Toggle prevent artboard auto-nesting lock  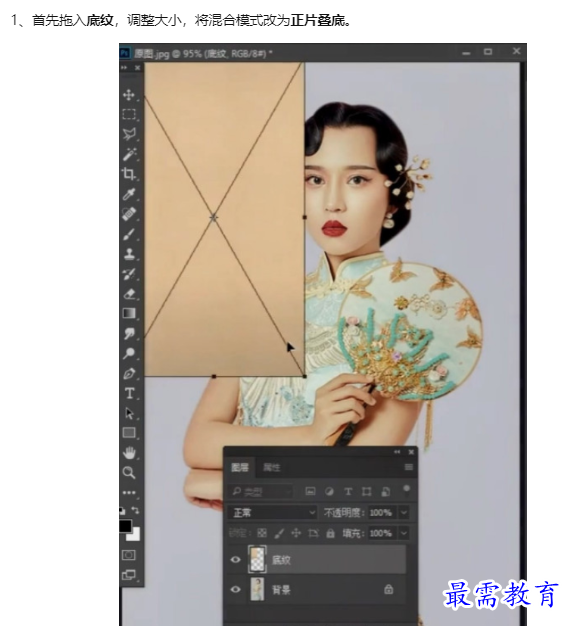pyautogui.click(x=313, y=533)
